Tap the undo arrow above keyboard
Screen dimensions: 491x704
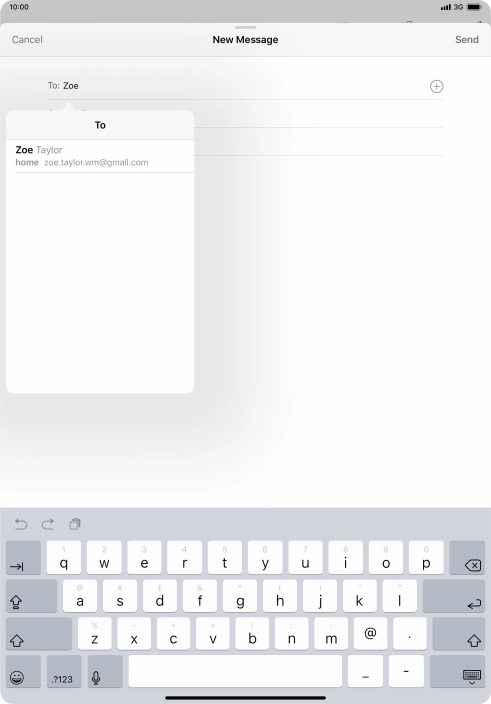[x=21, y=524]
